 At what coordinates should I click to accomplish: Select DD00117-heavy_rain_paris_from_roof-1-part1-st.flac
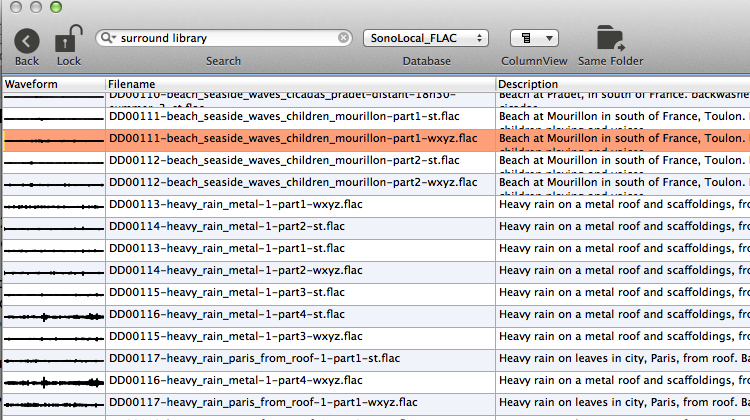(x=254, y=358)
